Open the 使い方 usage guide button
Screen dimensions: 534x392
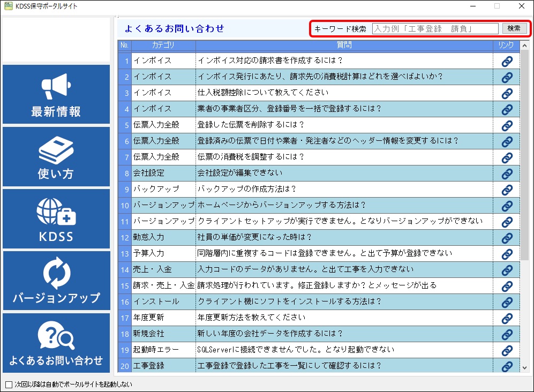[56, 157]
